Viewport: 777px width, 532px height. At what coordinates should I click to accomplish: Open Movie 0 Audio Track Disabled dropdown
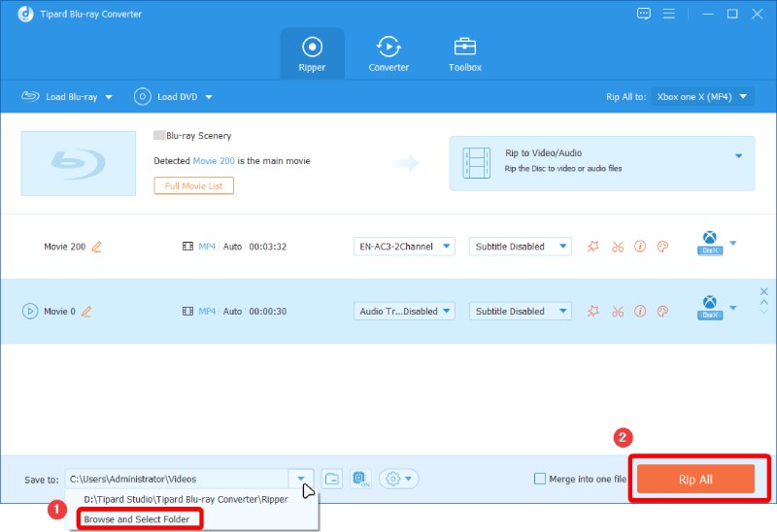tap(404, 311)
